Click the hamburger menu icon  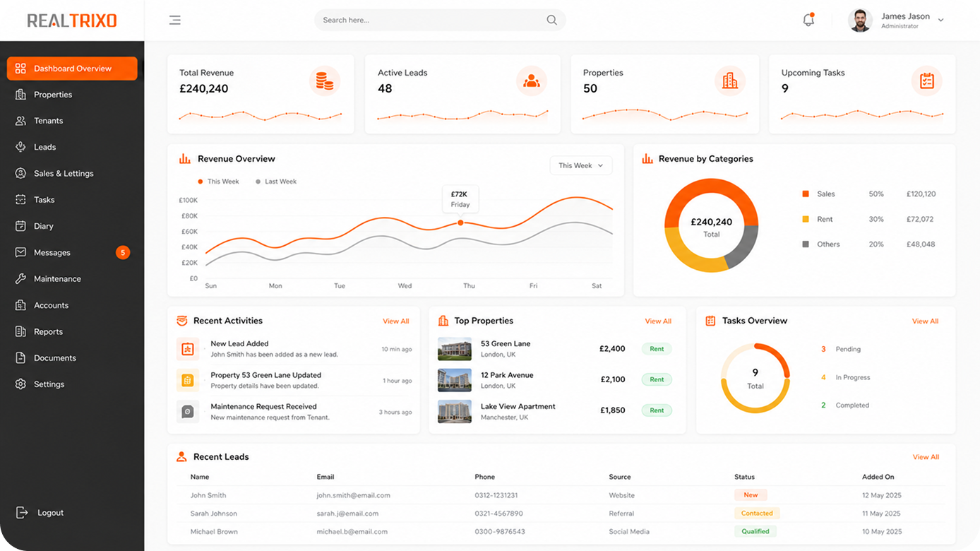[175, 20]
